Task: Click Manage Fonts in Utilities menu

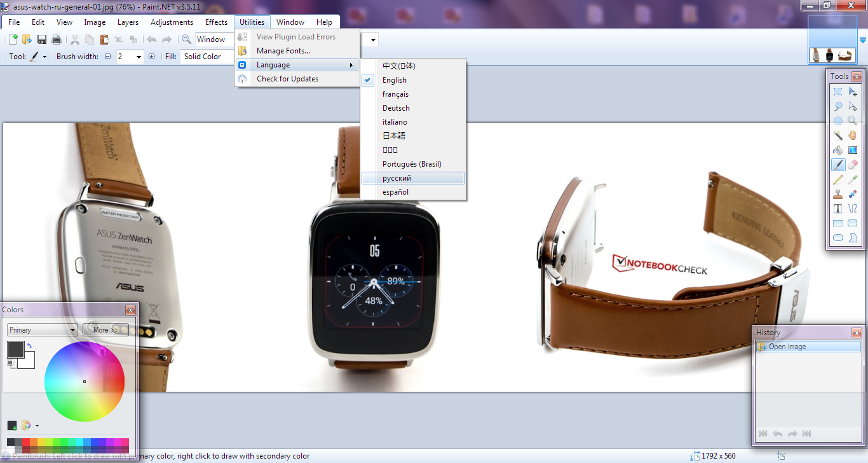Action: click(x=297, y=51)
